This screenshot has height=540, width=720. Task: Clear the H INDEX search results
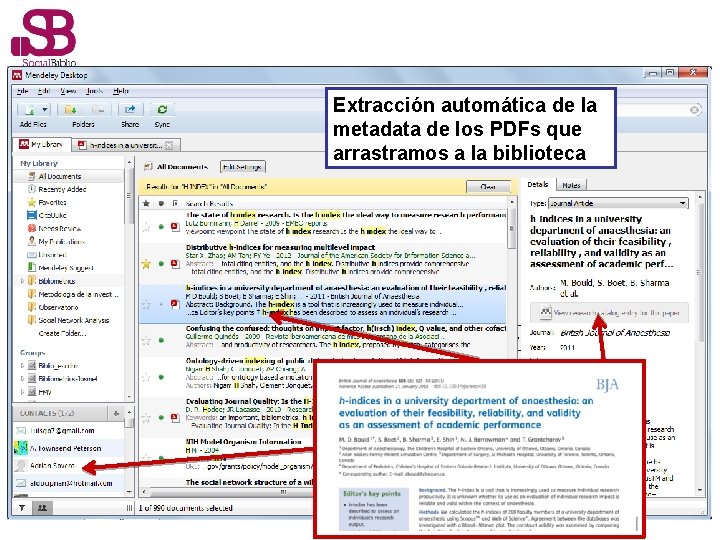488,187
